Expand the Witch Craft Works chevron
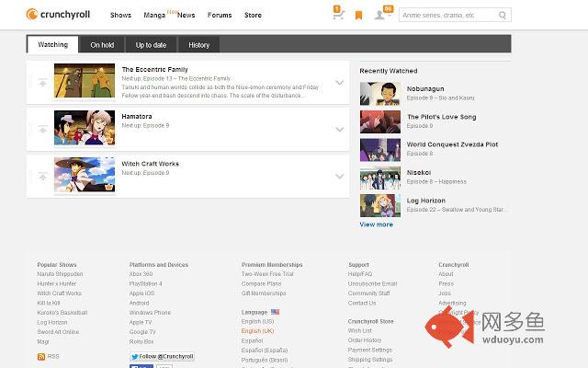This screenshot has width=588, height=368. coord(339,177)
